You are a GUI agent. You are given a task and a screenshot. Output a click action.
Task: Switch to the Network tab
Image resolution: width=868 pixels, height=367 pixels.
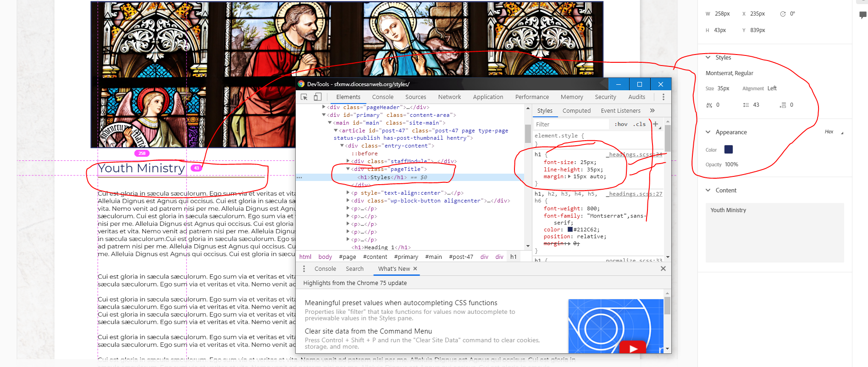pyautogui.click(x=449, y=97)
